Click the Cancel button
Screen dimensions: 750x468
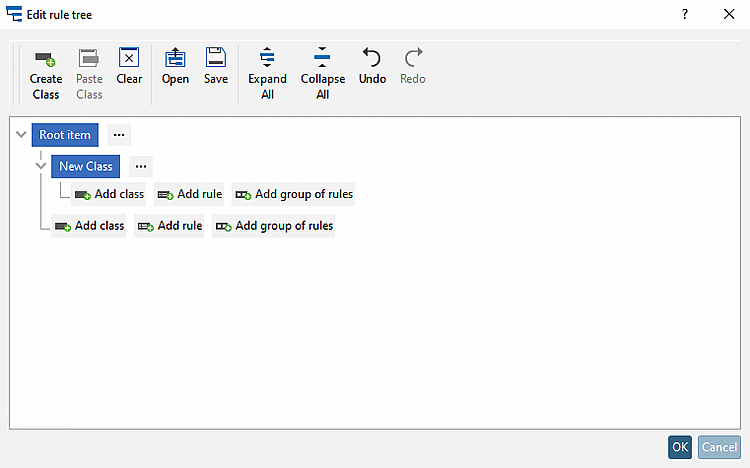[719, 447]
